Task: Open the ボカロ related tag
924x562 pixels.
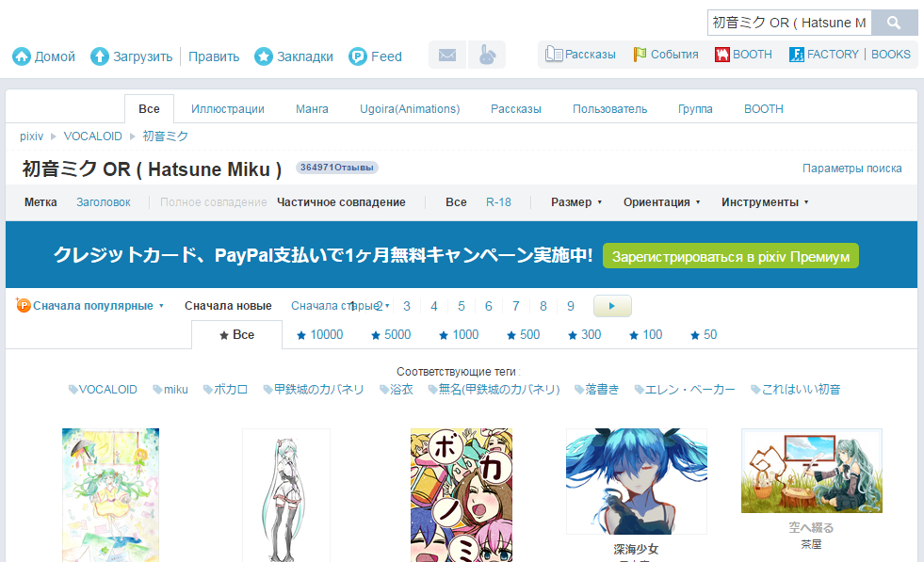Action: coord(225,390)
